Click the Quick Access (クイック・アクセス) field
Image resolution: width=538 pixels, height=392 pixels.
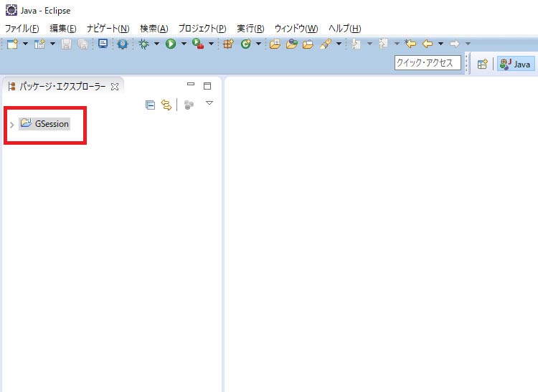[428, 63]
